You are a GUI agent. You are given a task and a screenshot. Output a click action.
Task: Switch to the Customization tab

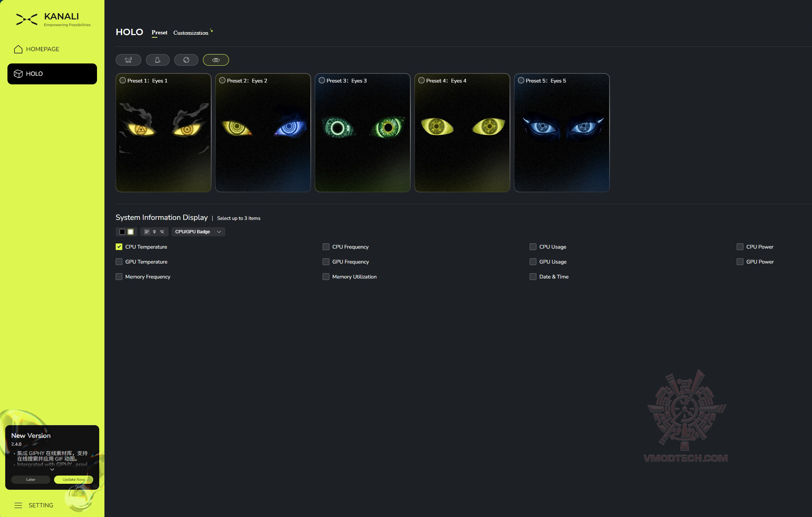click(x=191, y=33)
